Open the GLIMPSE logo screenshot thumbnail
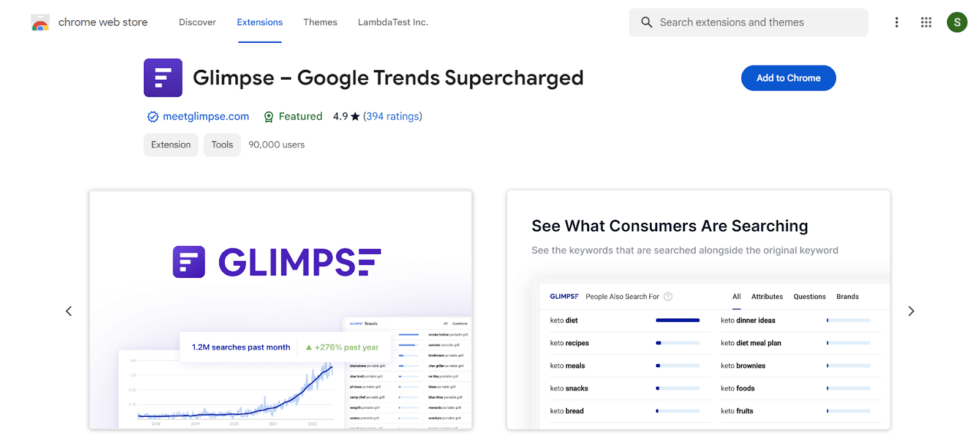Screen dimensions: 980x448 [281, 310]
